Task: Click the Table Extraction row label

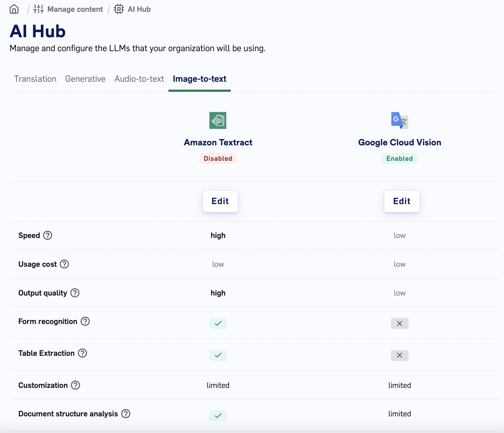Action: 46,353
